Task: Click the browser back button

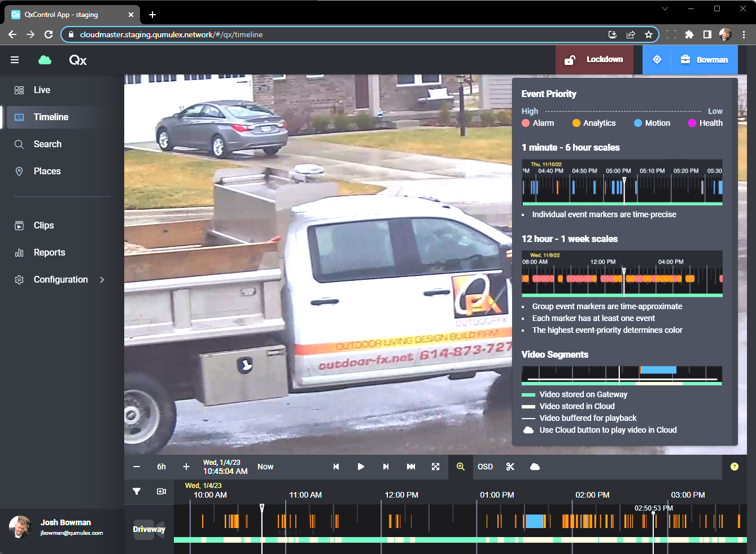Action: [12, 34]
